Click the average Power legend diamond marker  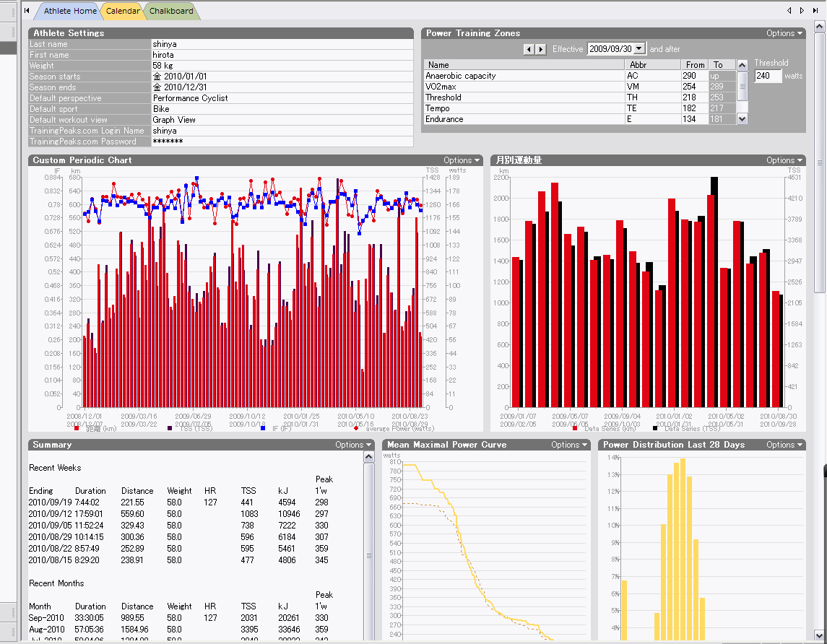coord(356,428)
